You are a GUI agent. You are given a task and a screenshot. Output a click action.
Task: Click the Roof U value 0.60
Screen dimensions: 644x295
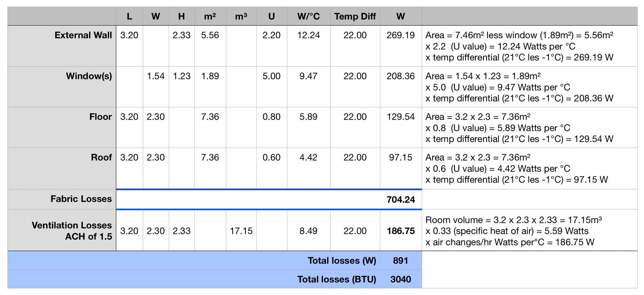click(x=271, y=157)
